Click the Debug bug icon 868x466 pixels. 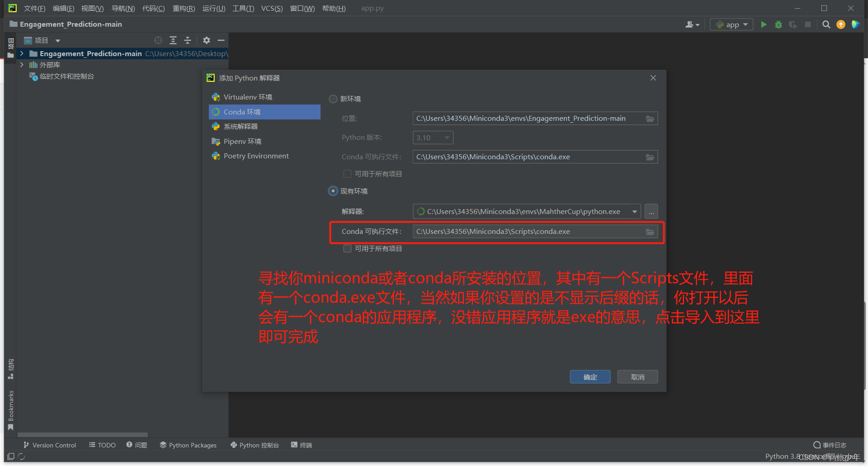(x=778, y=24)
